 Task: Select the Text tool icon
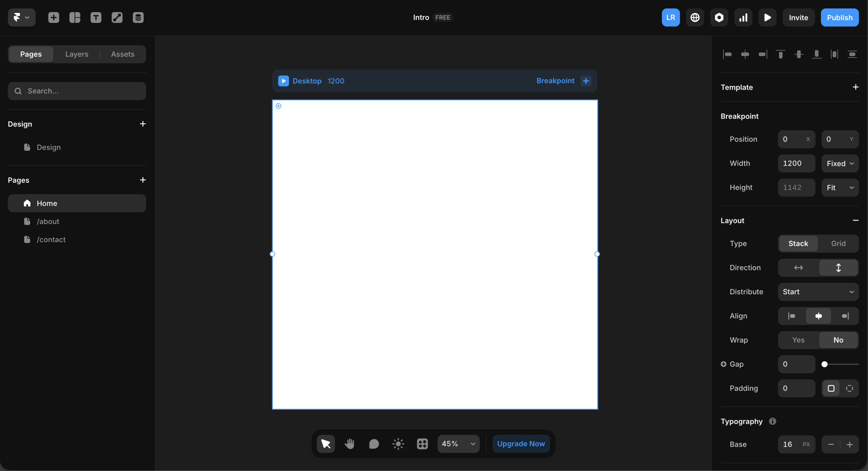pyautogui.click(x=96, y=17)
